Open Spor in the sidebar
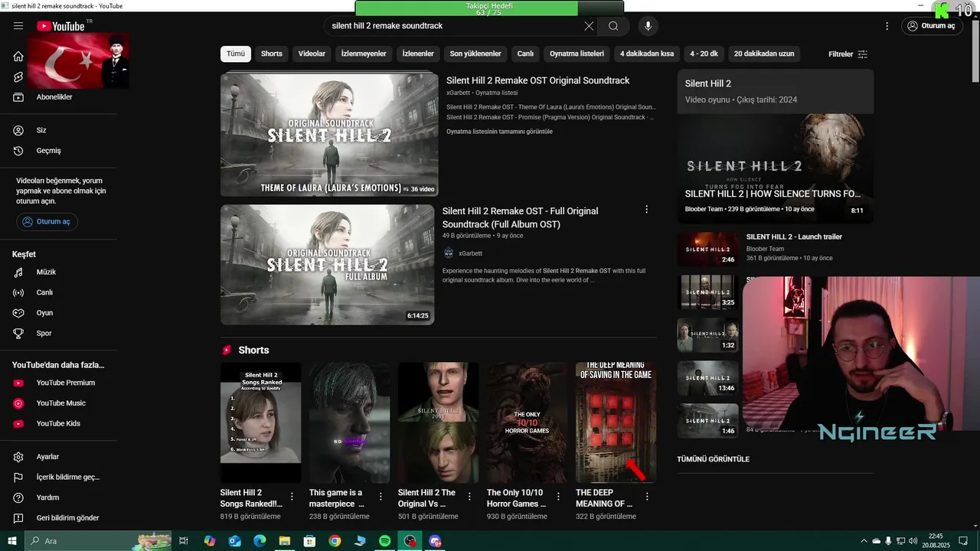The height and width of the screenshot is (551, 980). coord(44,334)
